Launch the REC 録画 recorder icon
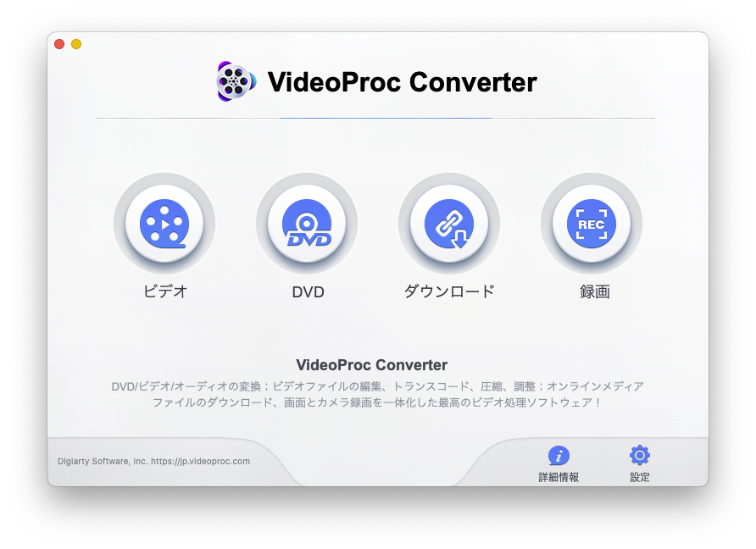This screenshot has height=549, width=756. 591,224
